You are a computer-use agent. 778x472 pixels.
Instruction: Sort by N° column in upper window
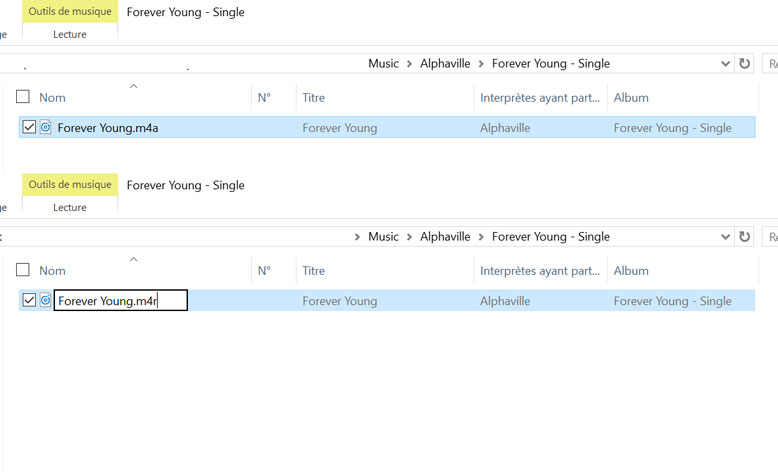[264, 97]
